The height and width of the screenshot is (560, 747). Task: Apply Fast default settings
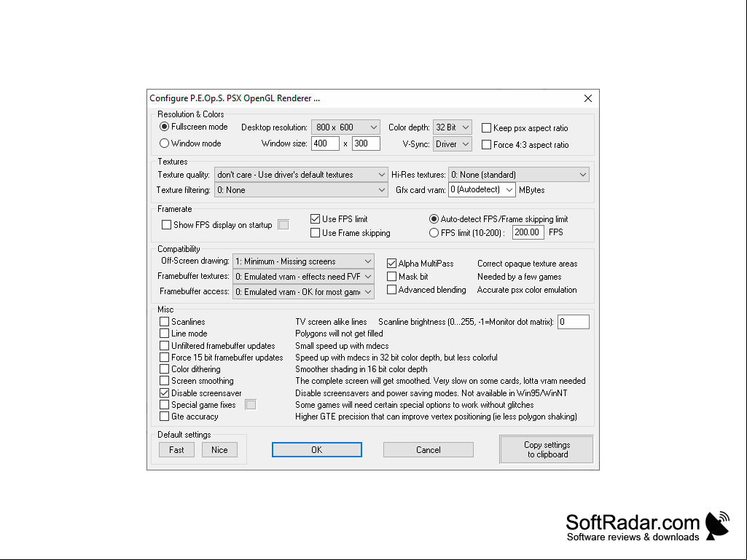click(x=176, y=450)
